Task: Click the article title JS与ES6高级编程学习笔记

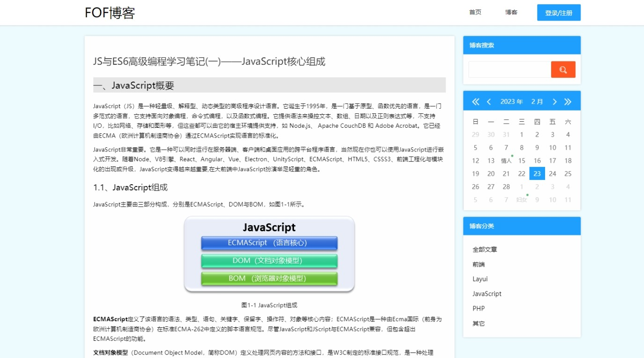Action: pos(209,62)
